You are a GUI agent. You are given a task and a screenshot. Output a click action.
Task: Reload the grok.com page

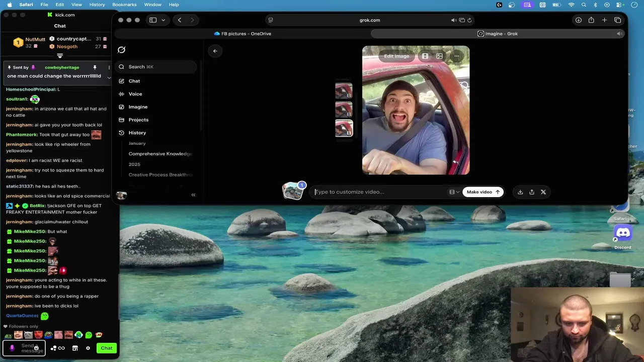(x=469, y=20)
